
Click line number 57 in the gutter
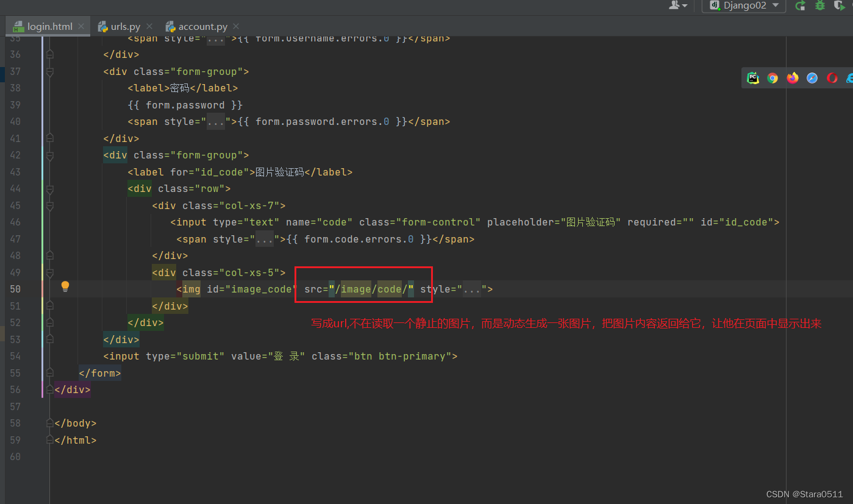15,406
